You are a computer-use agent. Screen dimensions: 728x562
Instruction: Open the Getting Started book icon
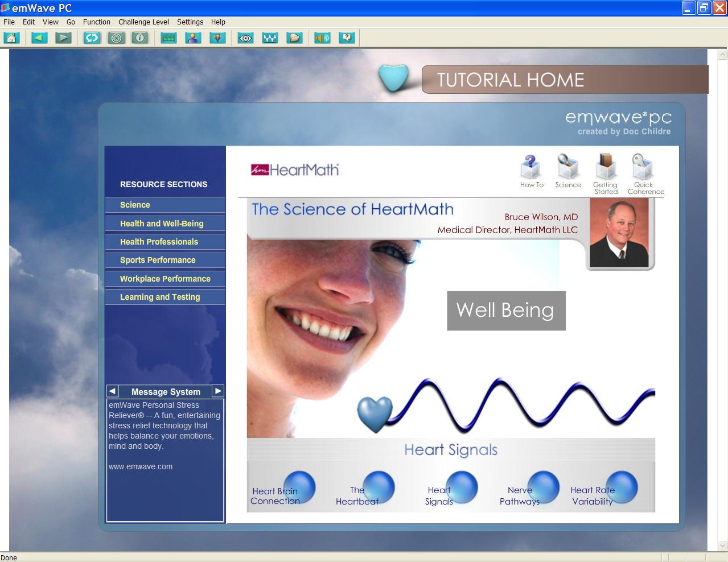click(x=606, y=174)
